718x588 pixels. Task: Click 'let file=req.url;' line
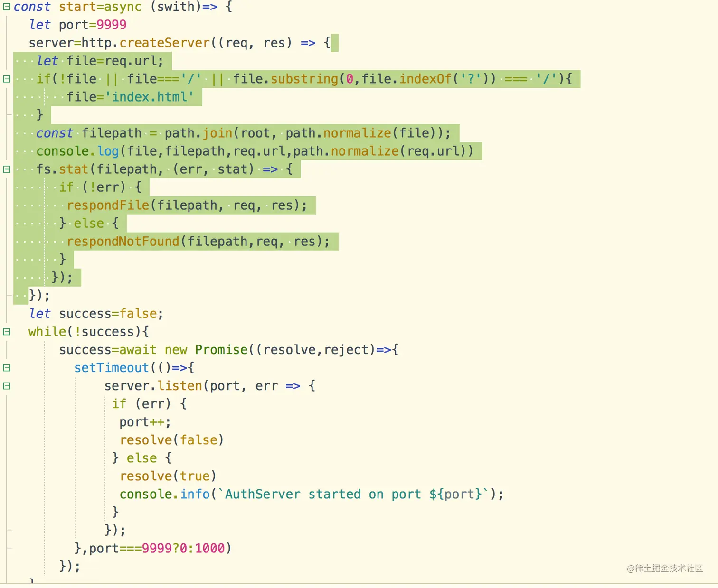click(100, 61)
